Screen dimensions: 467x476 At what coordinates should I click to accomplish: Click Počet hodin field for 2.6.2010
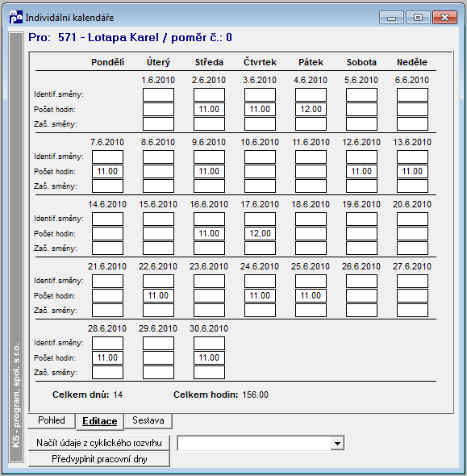click(209, 109)
